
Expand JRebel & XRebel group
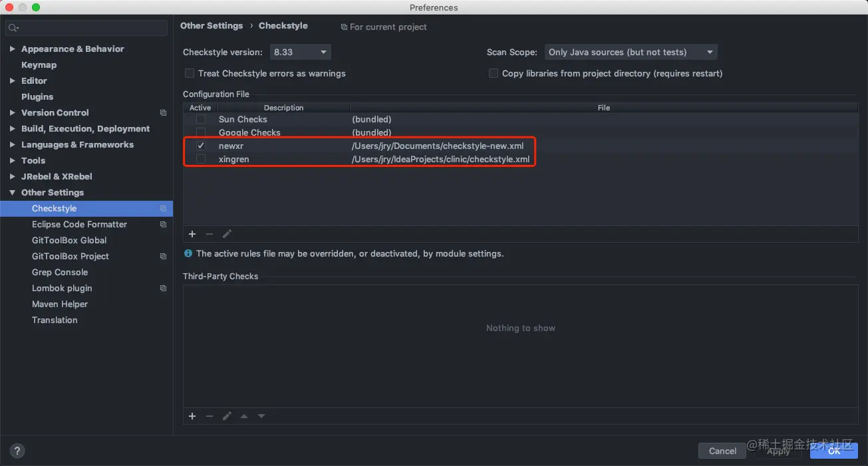pyautogui.click(x=13, y=177)
